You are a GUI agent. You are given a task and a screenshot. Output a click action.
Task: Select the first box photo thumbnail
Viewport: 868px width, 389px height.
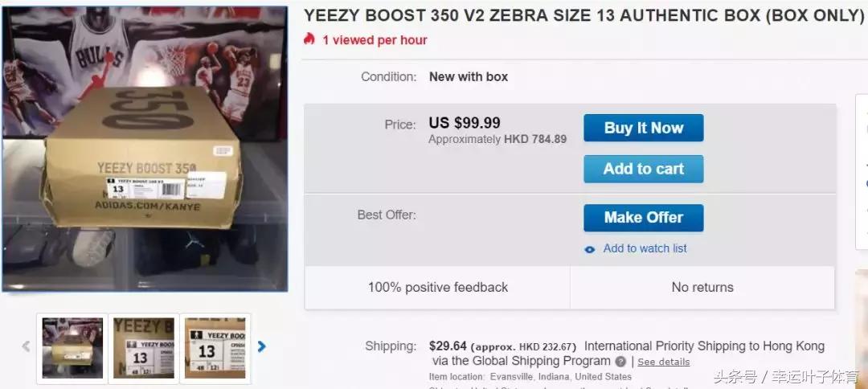tap(72, 347)
